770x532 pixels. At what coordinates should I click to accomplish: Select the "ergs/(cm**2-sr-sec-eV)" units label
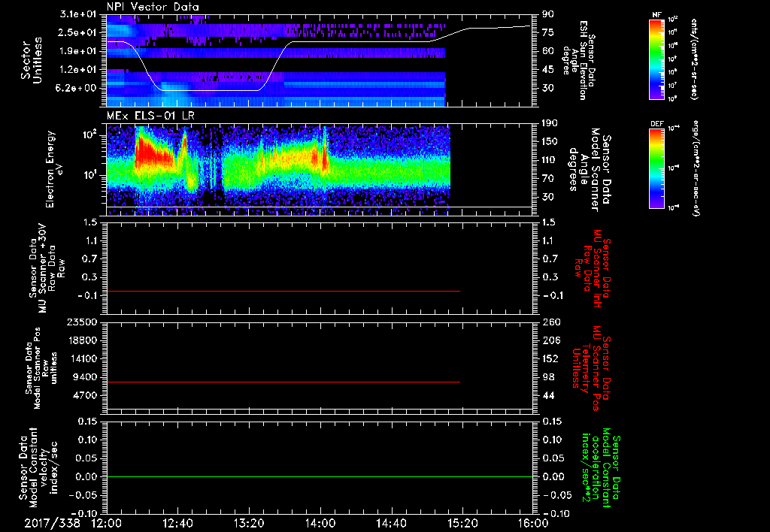click(x=696, y=168)
